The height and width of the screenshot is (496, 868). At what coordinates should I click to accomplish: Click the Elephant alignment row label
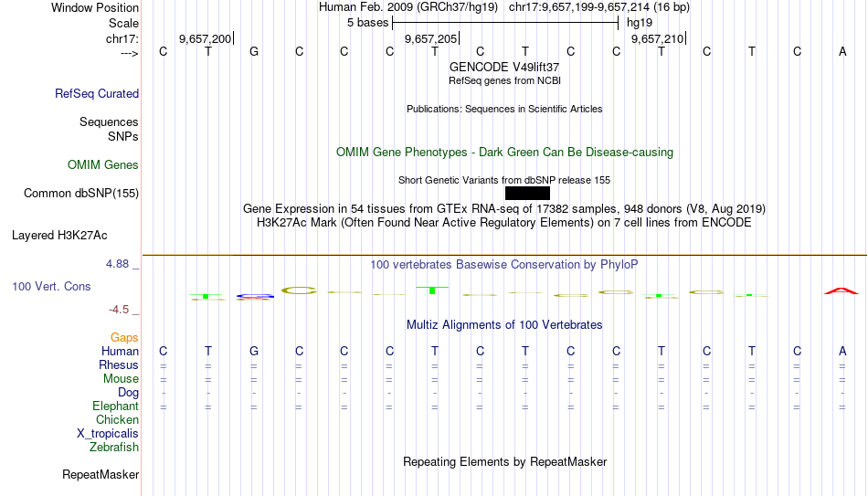[x=115, y=406]
